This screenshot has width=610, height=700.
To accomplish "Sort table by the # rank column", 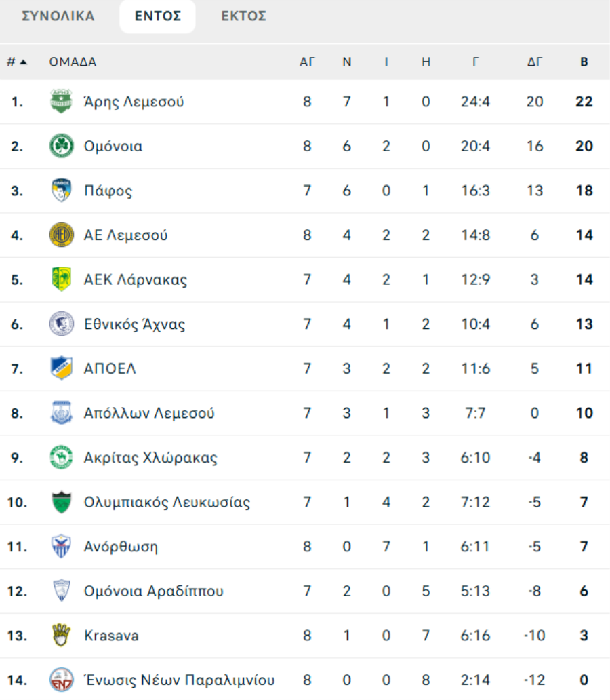I will (16, 62).
